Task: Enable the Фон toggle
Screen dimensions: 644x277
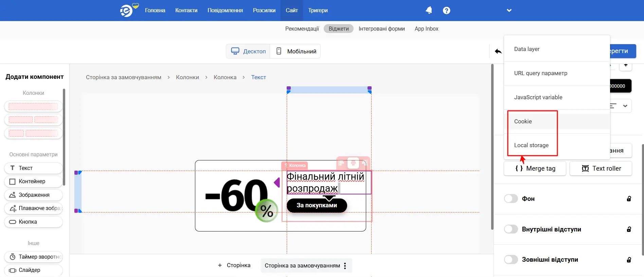Action: click(x=511, y=199)
